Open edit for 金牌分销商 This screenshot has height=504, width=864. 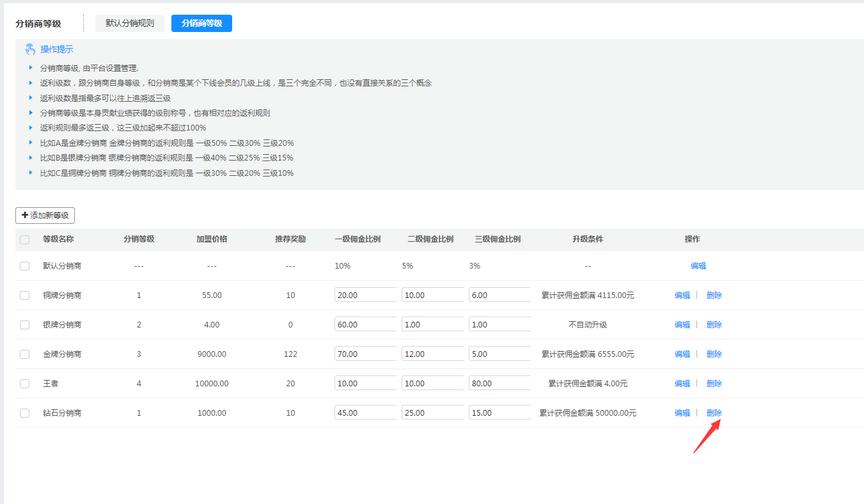pos(682,354)
